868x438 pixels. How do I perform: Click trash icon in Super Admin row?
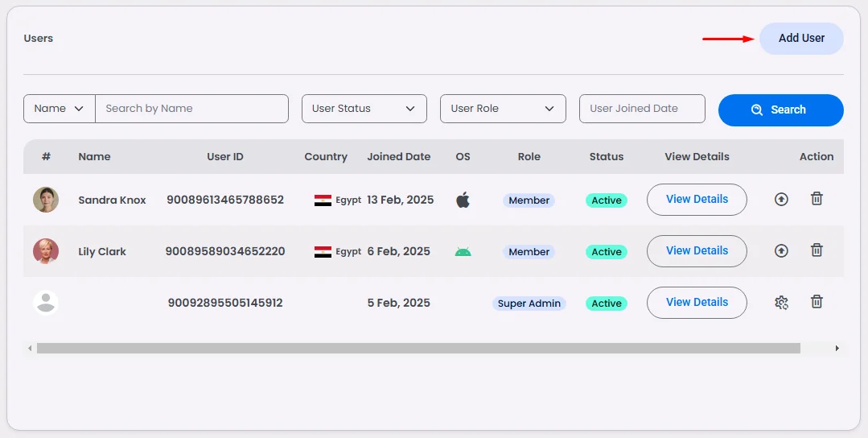click(817, 302)
